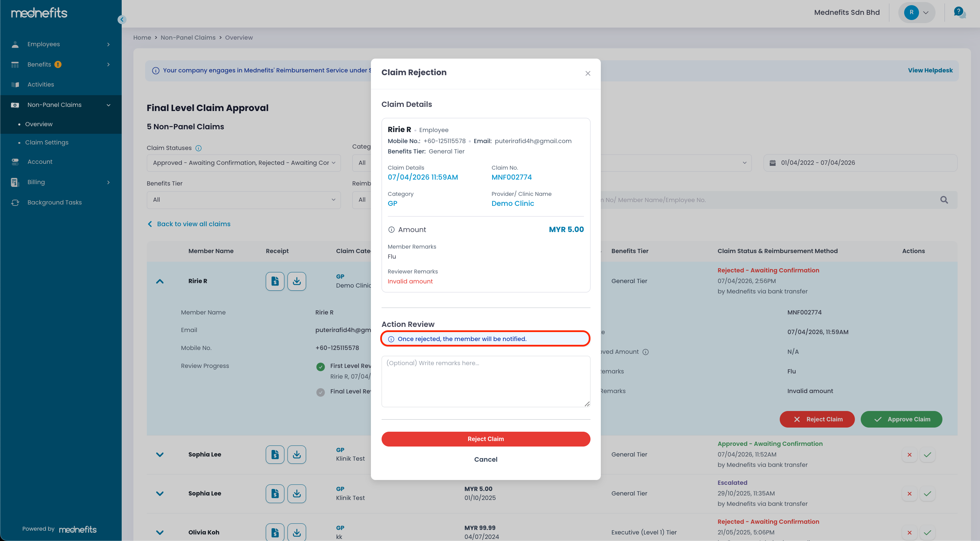Open the Claim Settings menu item
Image resolution: width=980 pixels, height=541 pixels.
(x=47, y=142)
